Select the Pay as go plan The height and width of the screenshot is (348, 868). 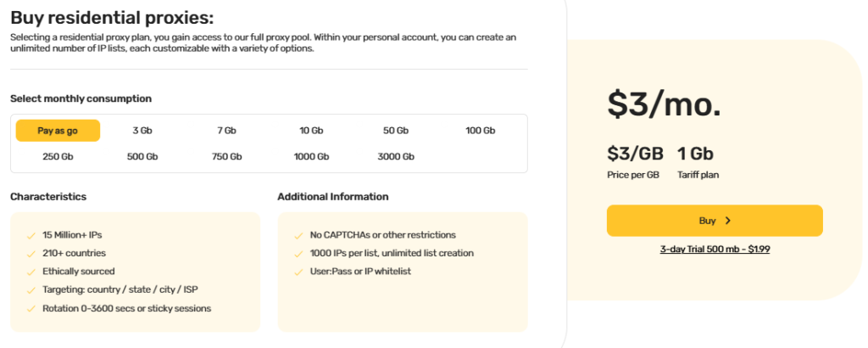pos(58,131)
